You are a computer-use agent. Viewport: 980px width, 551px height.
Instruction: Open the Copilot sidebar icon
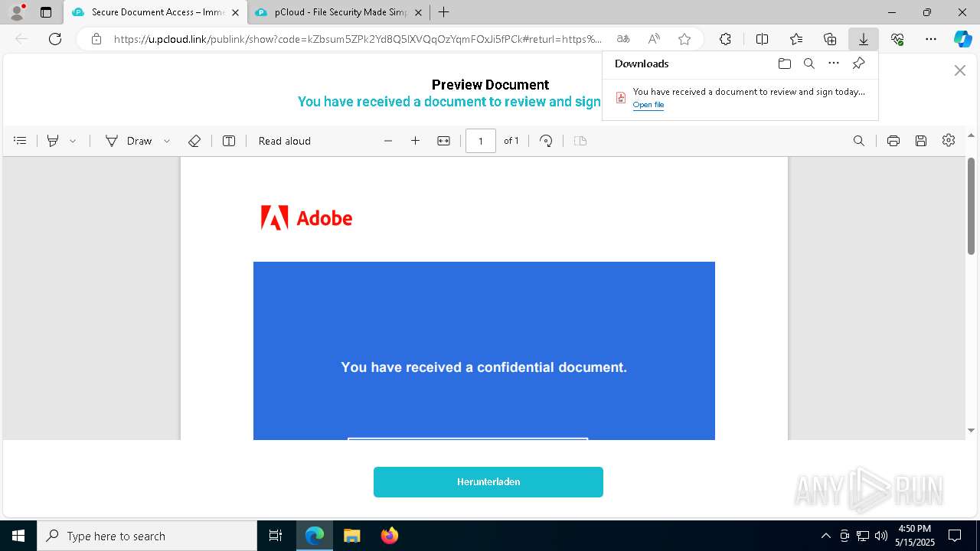[962, 39]
